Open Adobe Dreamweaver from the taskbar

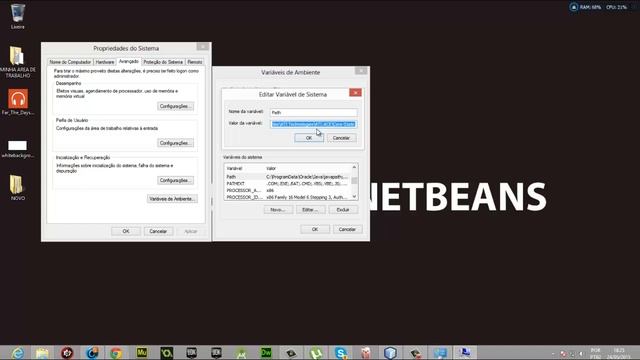266,352
